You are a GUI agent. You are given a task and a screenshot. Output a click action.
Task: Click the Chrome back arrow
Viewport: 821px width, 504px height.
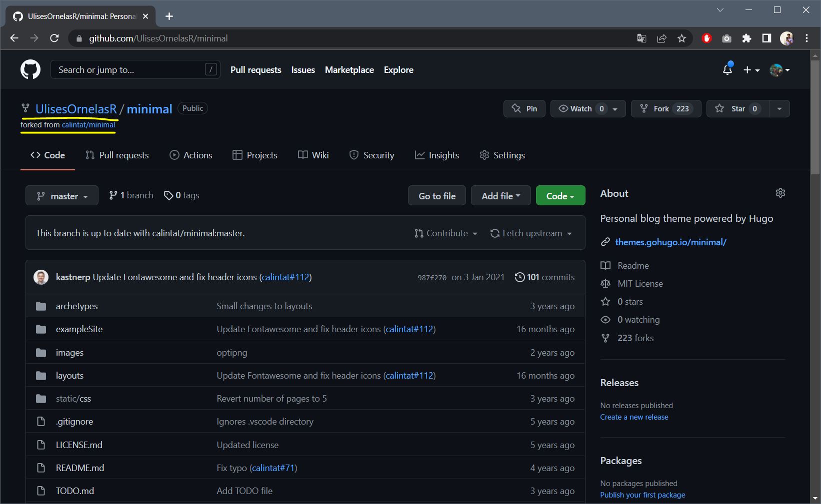pos(14,38)
